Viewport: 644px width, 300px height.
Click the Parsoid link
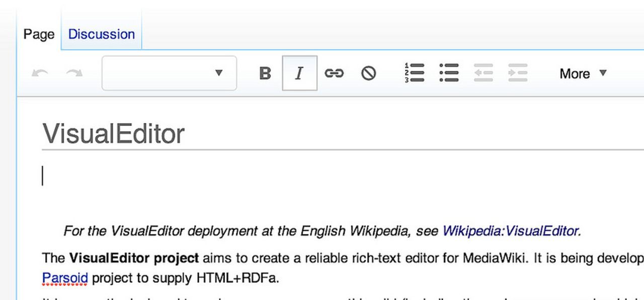coord(65,278)
